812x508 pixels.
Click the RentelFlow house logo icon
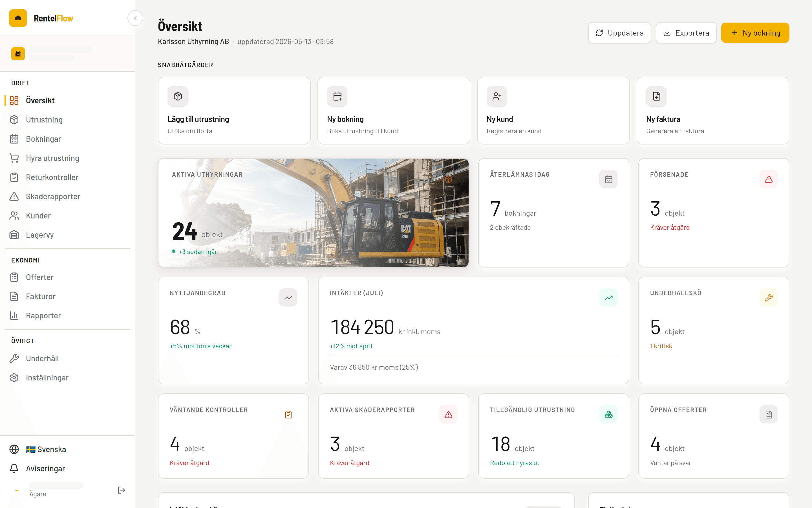(x=18, y=18)
